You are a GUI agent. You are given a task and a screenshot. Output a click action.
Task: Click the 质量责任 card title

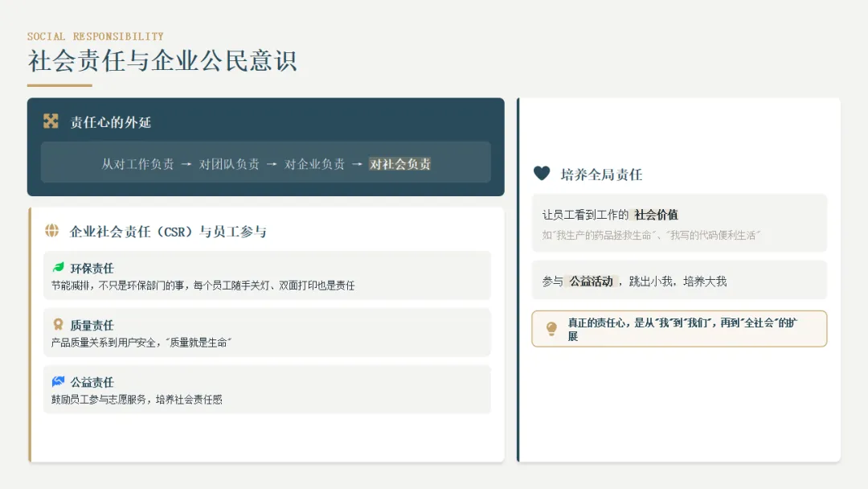(92, 326)
